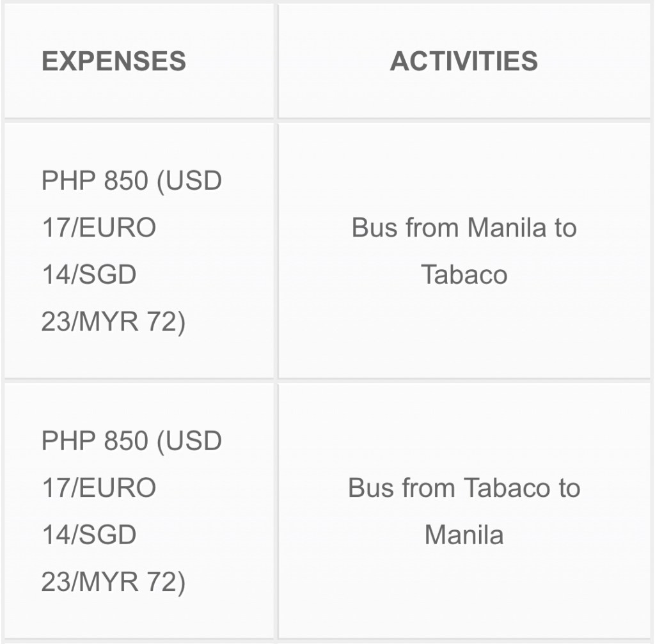Click "23/MYR 72)" in the last expense cell
The height and width of the screenshot is (644, 655).
113,583
